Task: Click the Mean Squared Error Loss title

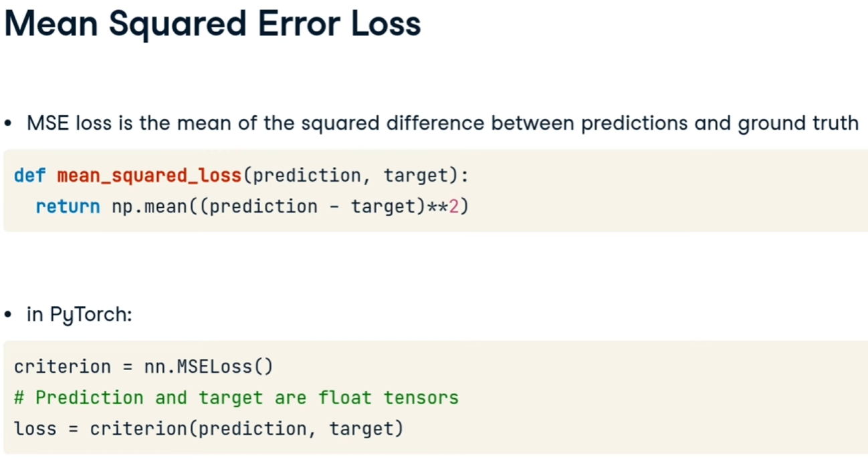Action: coord(213,25)
